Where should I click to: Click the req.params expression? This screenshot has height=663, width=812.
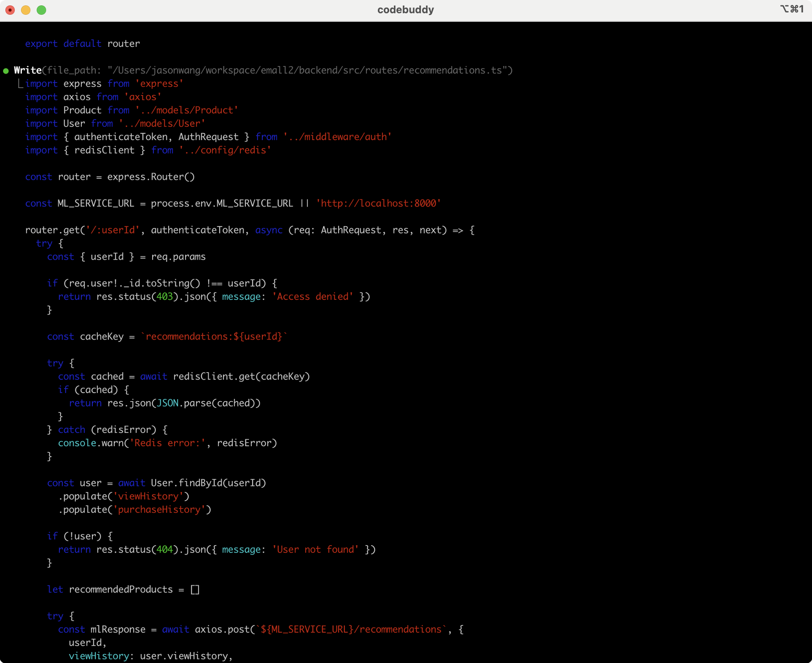(x=178, y=257)
